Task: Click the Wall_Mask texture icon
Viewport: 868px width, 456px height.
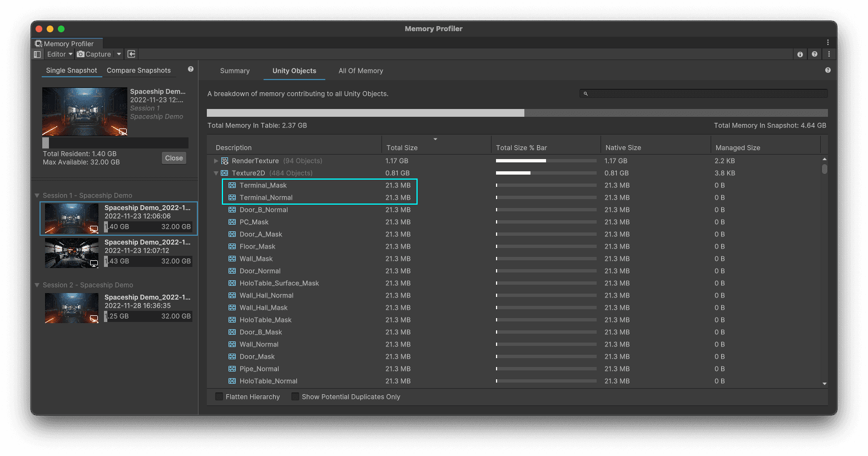Action: 232,259
